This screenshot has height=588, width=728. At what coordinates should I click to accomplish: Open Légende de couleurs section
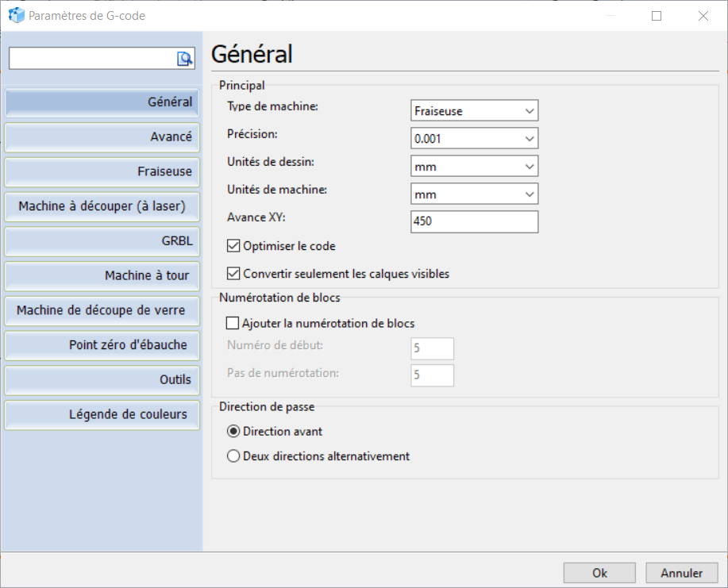coord(102,414)
